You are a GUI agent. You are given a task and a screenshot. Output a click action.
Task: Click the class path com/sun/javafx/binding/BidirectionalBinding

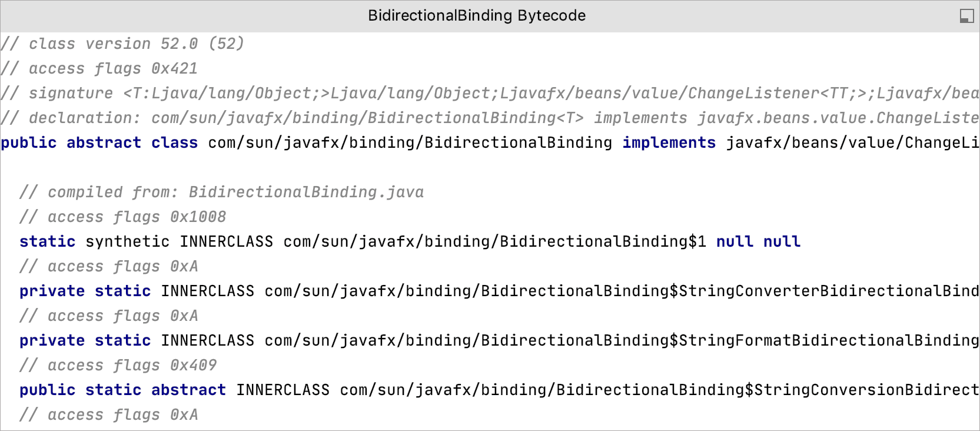410,143
